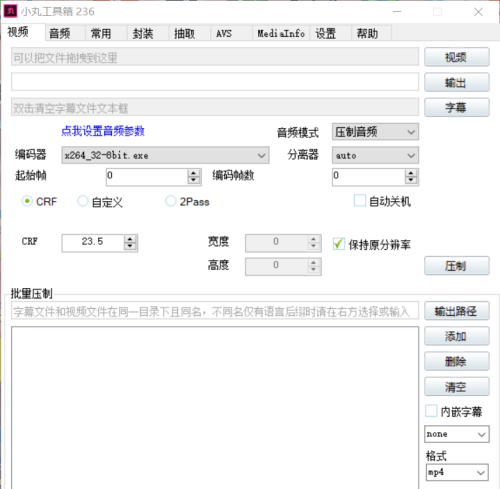Click the 编码帧数 value field

pyautogui.click(x=369, y=177)
